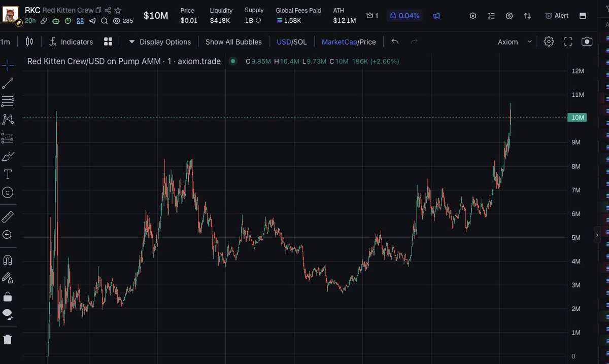Open the Telegram paper plane link
609x364 pixels.
tap(92, 21)
